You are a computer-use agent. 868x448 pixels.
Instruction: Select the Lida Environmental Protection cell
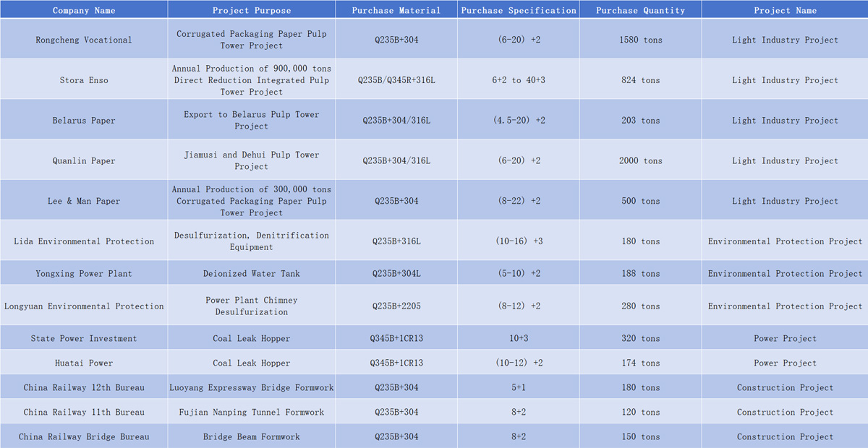[84, 241]
